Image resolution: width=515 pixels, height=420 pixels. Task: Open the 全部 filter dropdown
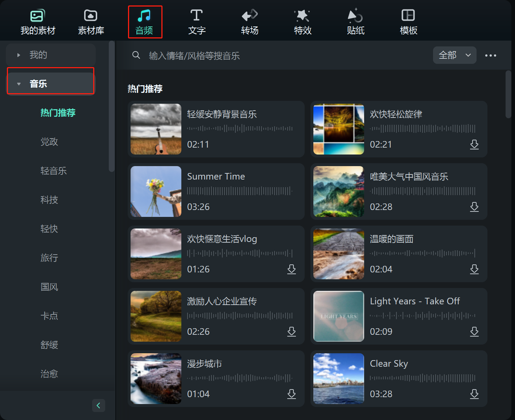[454, 55]
